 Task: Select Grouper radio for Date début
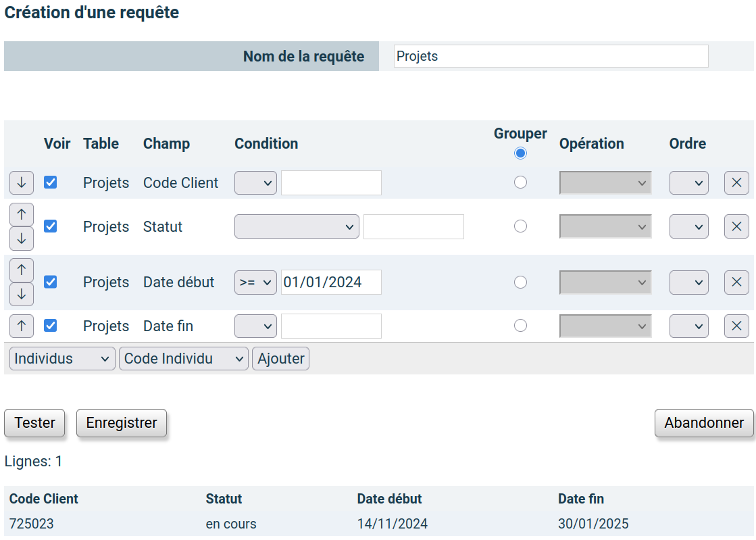(x=520, y=282)
